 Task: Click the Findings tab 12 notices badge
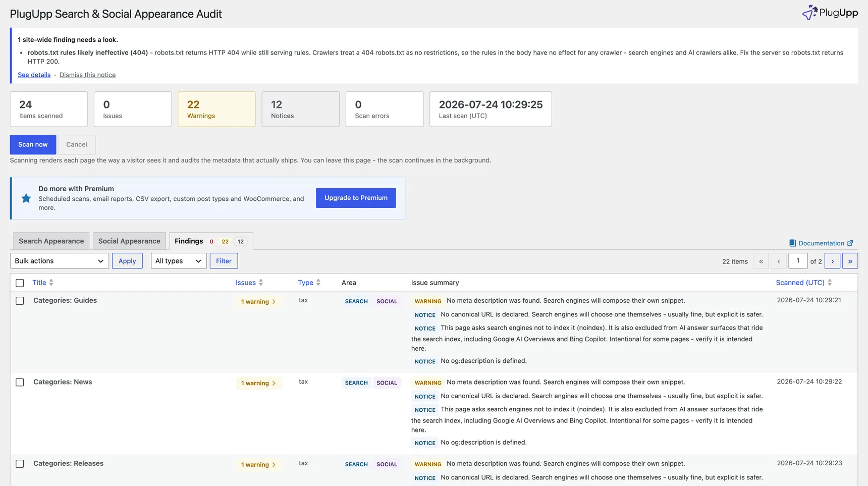(x=241, y=242)
